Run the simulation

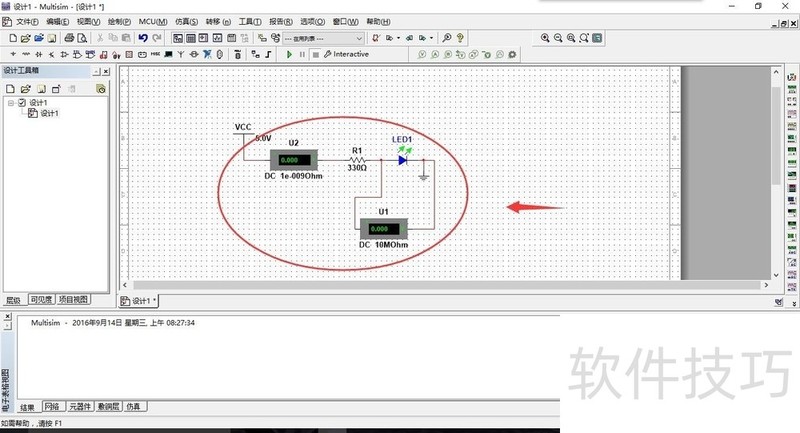click(289, 54)
